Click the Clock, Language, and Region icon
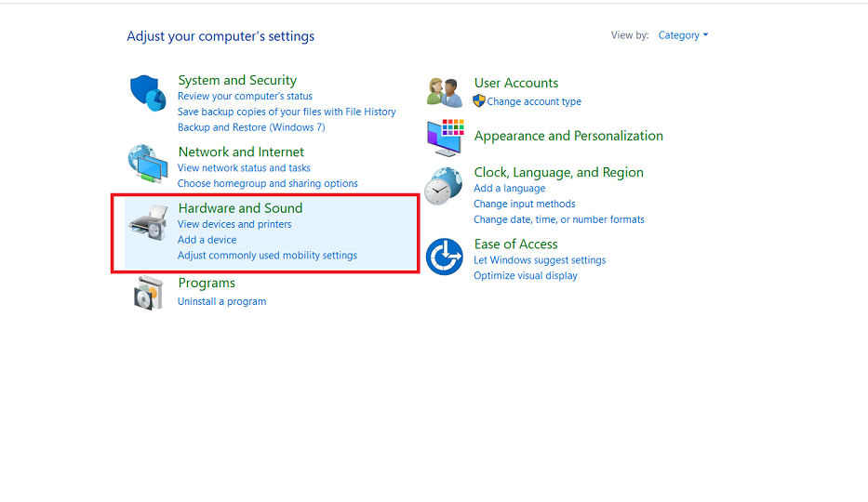 pyautogui.click(x=444, y=186)
